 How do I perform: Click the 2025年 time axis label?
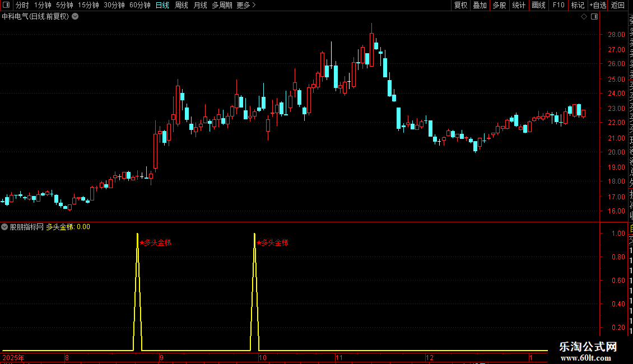coord(13,357)
